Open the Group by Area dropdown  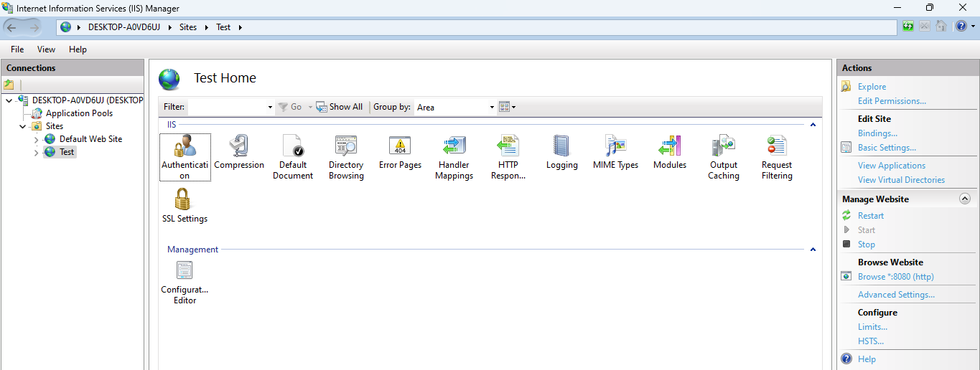point(492,108)
